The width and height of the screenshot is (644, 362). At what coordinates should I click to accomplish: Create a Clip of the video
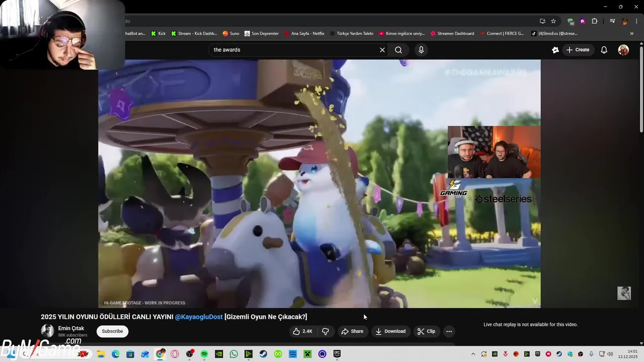coord(426,331)
